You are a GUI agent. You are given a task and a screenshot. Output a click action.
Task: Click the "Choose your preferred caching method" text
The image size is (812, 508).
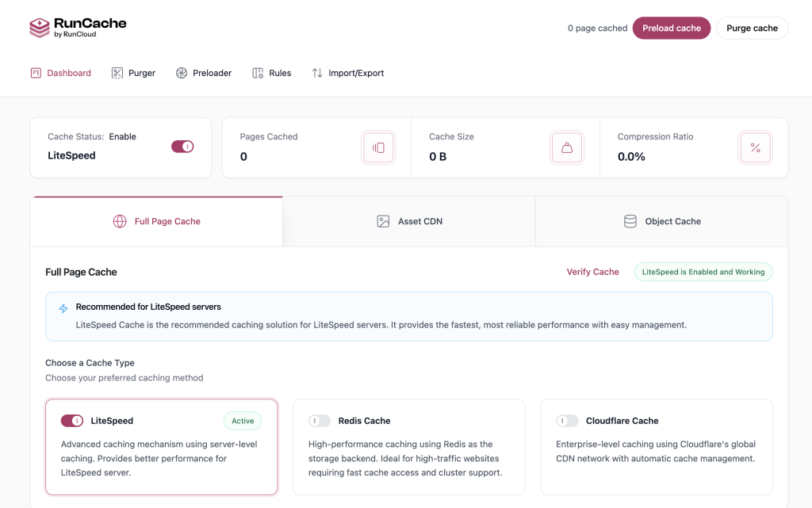click(x=124, y=378)
